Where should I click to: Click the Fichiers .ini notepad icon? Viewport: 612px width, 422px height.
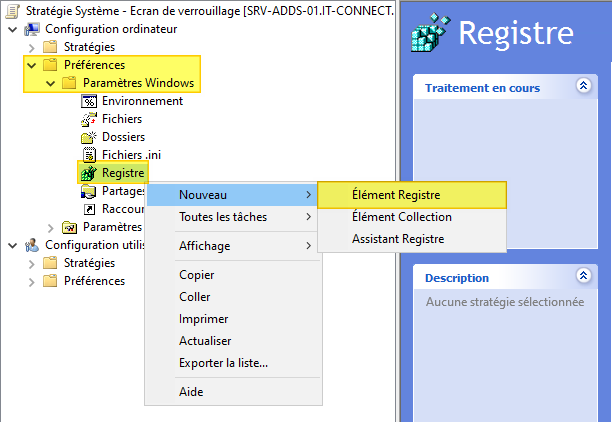[89, 155]
